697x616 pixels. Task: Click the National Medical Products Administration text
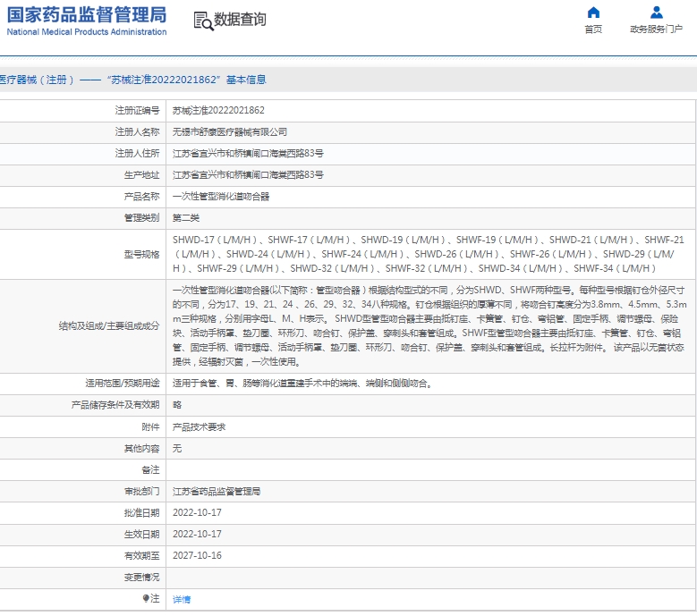tap(87, 32)
